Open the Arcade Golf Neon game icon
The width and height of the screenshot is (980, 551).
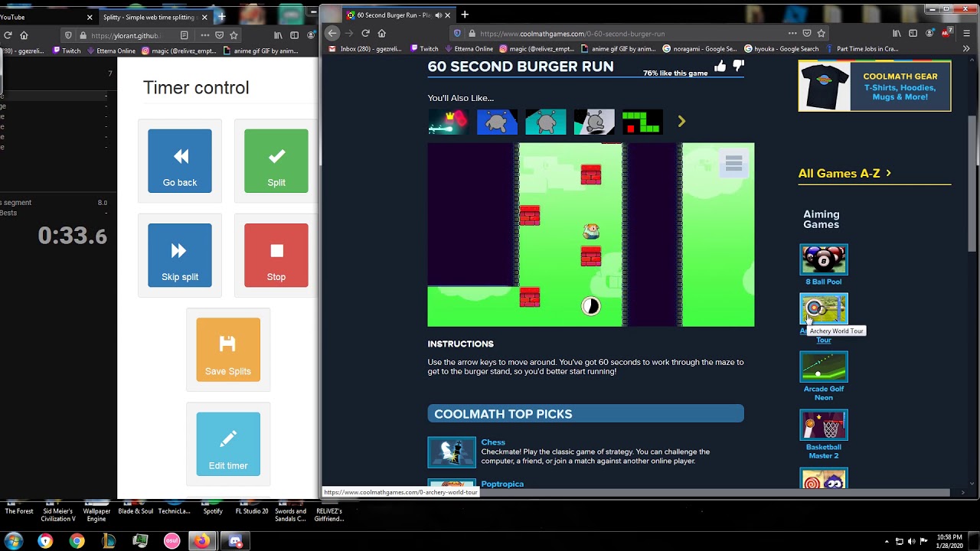tap(824, 367)
